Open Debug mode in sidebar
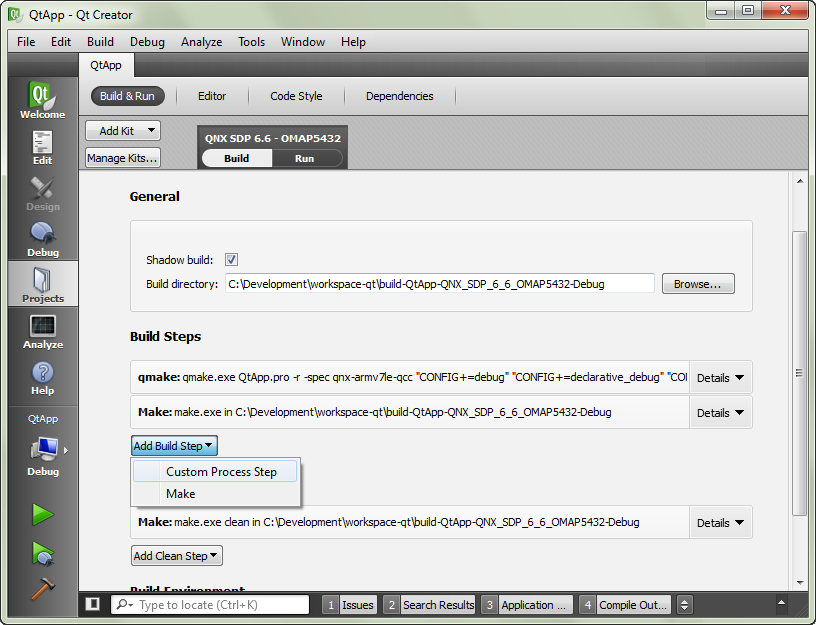Image resolution: width=816 pixels, height=625 pixels. pos(42,239)
